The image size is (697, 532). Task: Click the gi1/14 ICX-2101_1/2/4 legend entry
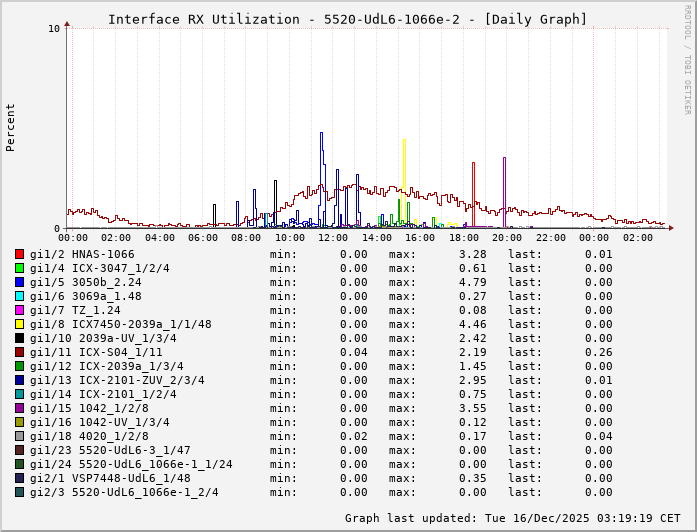[103, 394]
